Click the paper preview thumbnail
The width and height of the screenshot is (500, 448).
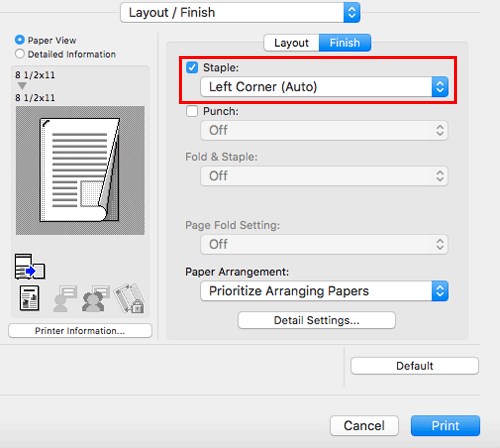point(80,170)
